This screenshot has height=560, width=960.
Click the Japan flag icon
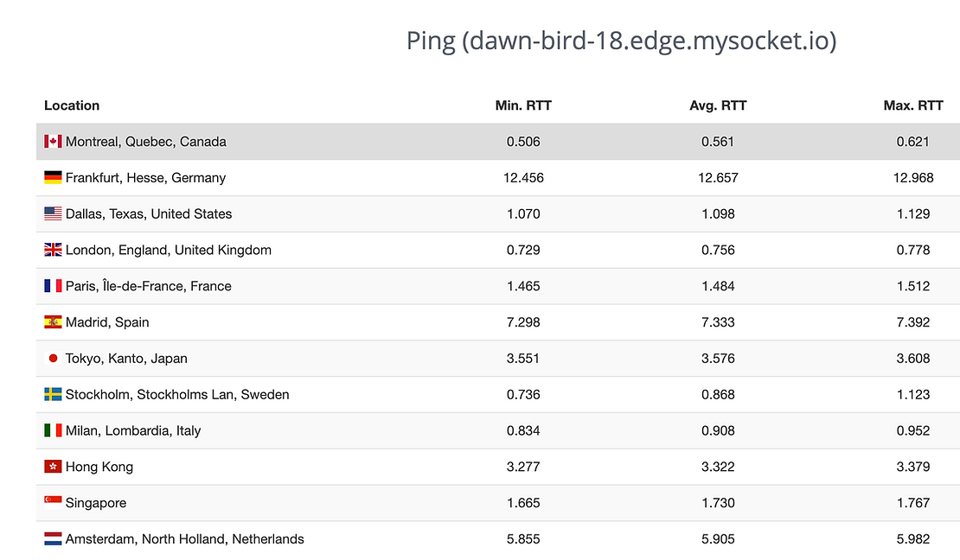53,359
